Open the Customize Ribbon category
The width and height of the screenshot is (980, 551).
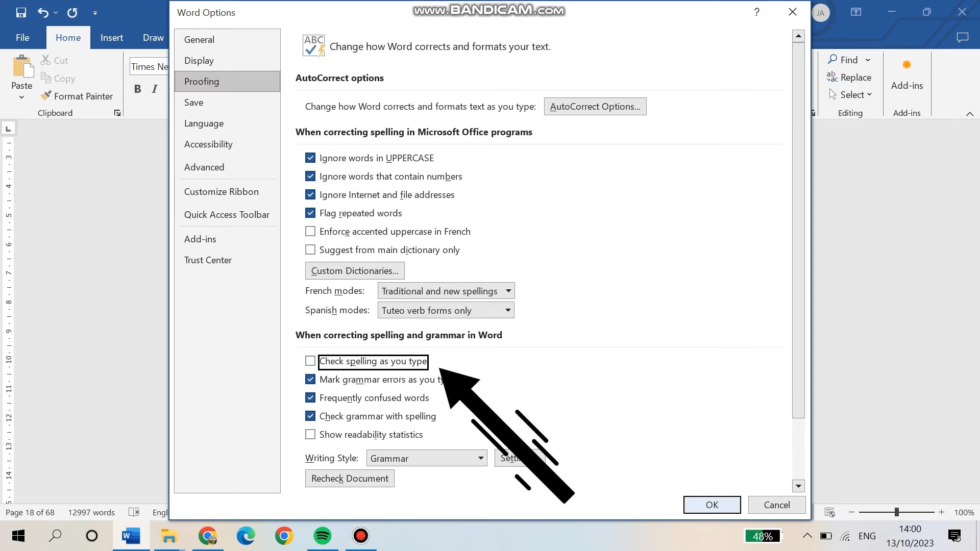click(227, 191)
